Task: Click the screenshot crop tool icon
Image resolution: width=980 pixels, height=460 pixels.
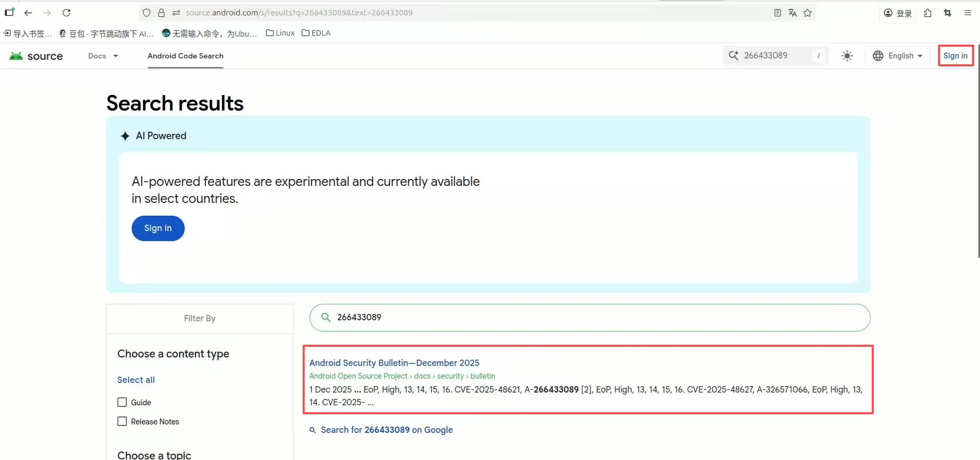Action: click(x=948, y=13)
